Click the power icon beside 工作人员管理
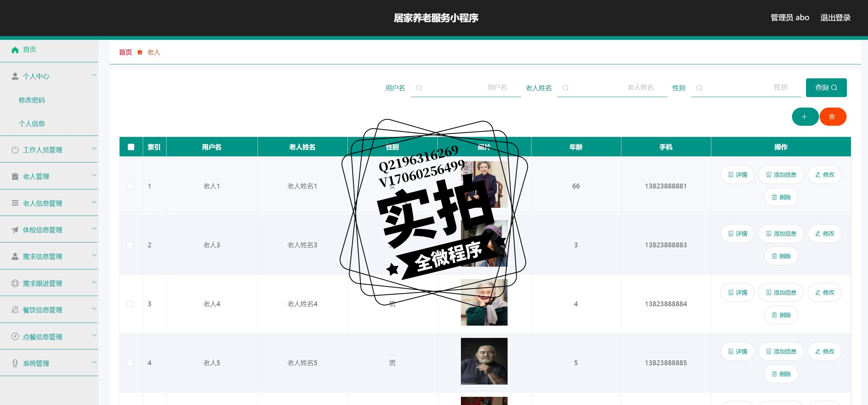Screen dimensions: 868x405 pyautogui.click(x=15, y=150)
